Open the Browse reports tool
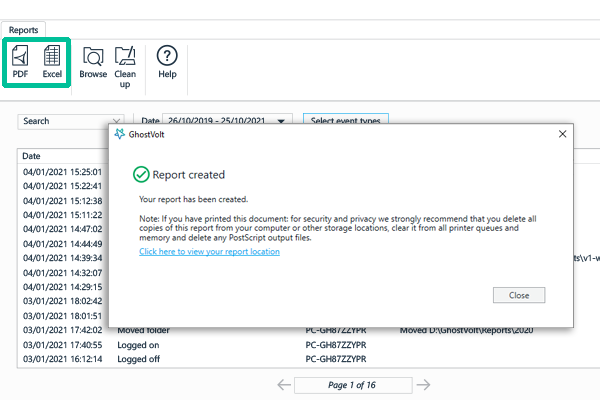 tap(93, 62)
